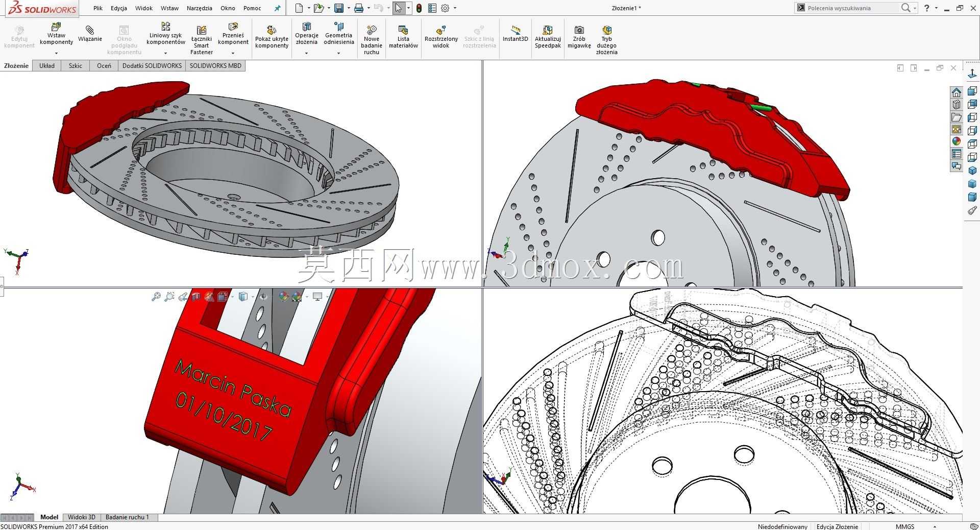Expand Print dropdown arrow
The height and width of the screenshot is (530, 980).
click(x=369, y=8)
